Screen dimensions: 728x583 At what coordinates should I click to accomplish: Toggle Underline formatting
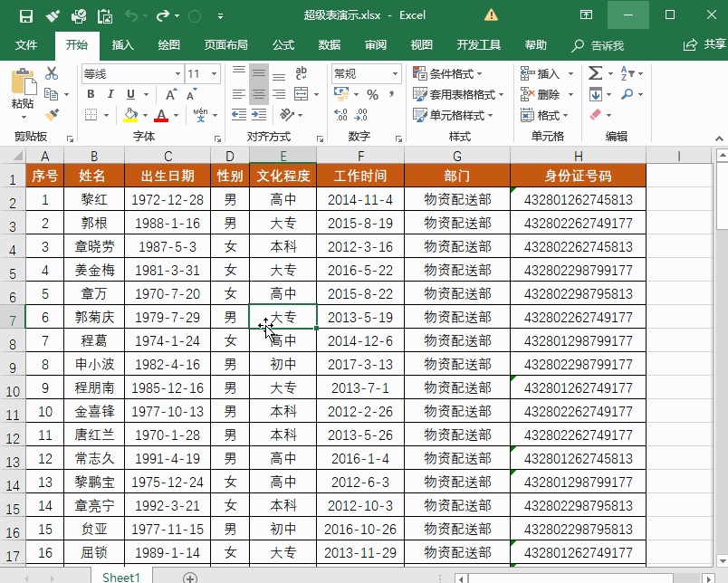click(x=131, y=94)
